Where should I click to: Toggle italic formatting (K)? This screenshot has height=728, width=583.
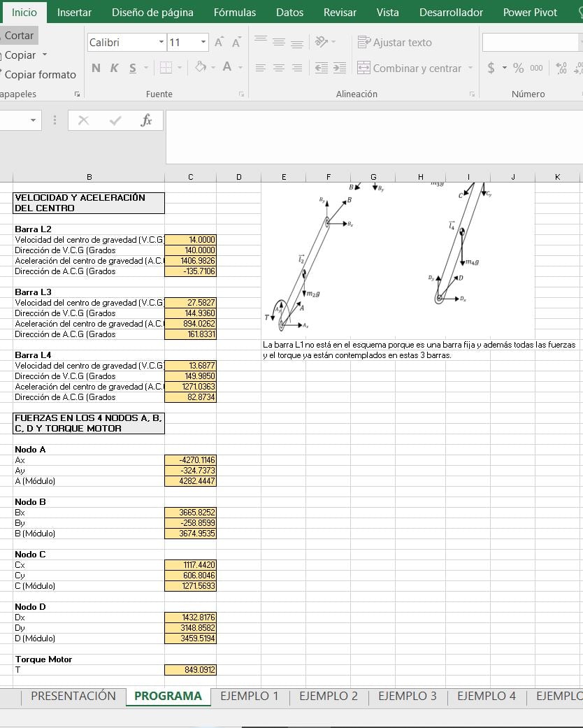(114, 69)
